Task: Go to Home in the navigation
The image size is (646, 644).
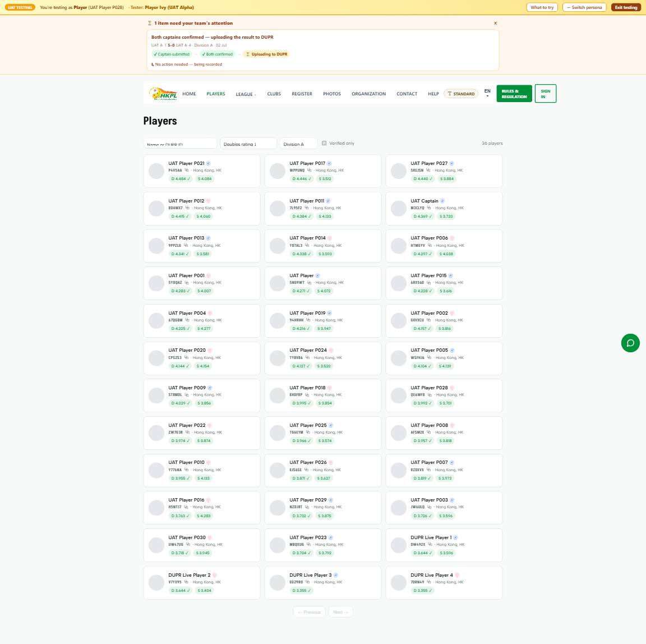Action: (189, 94)
